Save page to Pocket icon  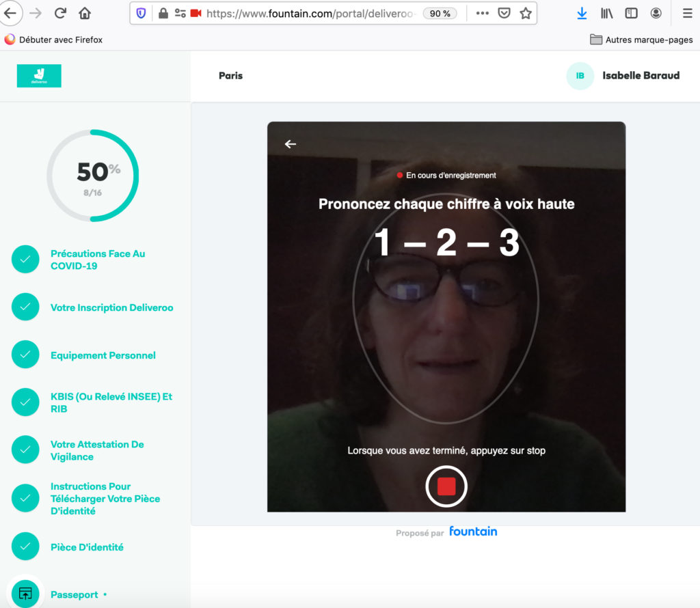pyautogui.click(x=504, y=14)
